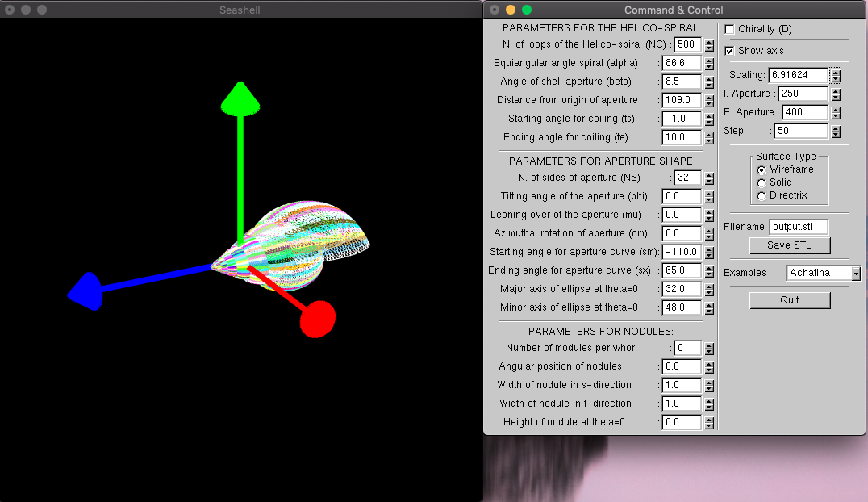868x502 pixels.
Task: Quit the application via Quit button
Action: pos(790,299)
